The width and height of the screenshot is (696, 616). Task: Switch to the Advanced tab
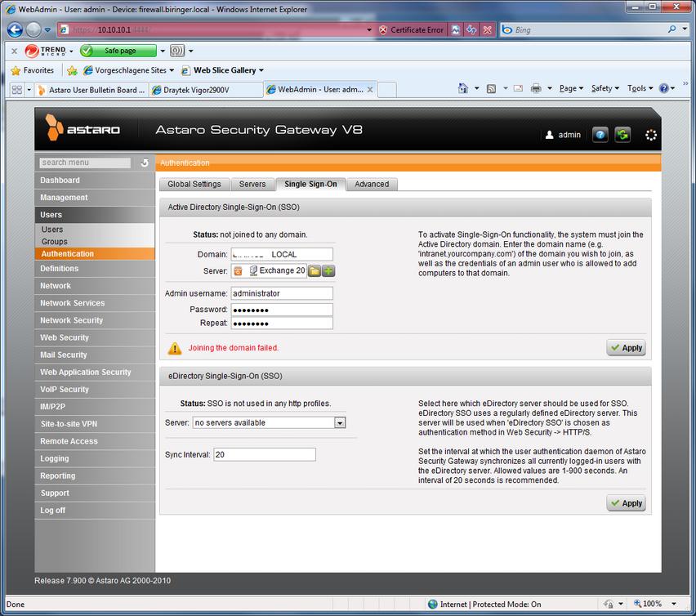372,184
